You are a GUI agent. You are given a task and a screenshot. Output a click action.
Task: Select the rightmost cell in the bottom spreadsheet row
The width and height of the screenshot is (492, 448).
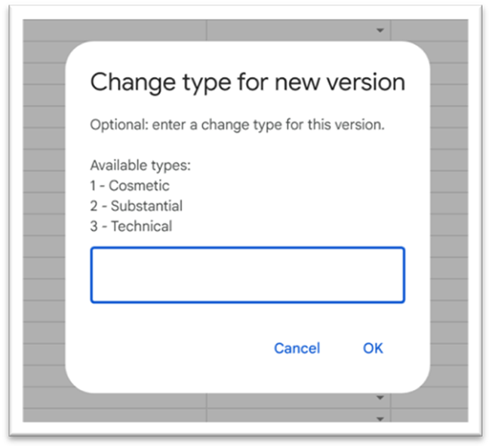tap(429, 416)
